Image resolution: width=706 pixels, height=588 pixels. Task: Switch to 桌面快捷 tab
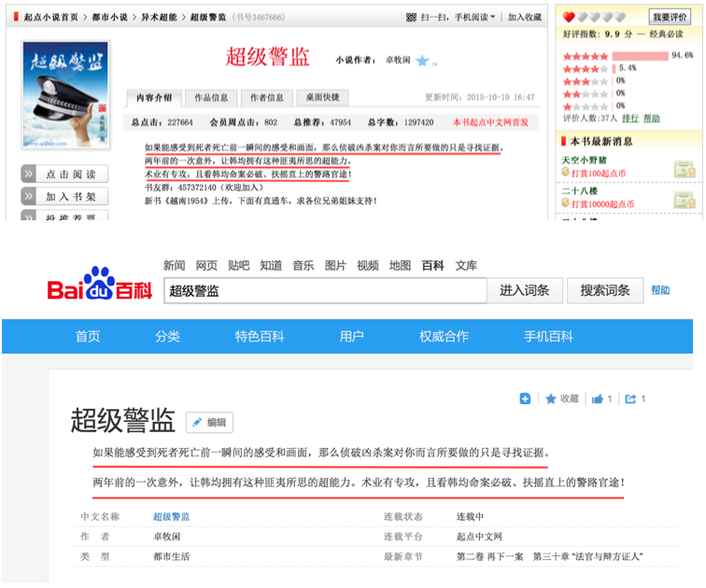coord(322,97)
